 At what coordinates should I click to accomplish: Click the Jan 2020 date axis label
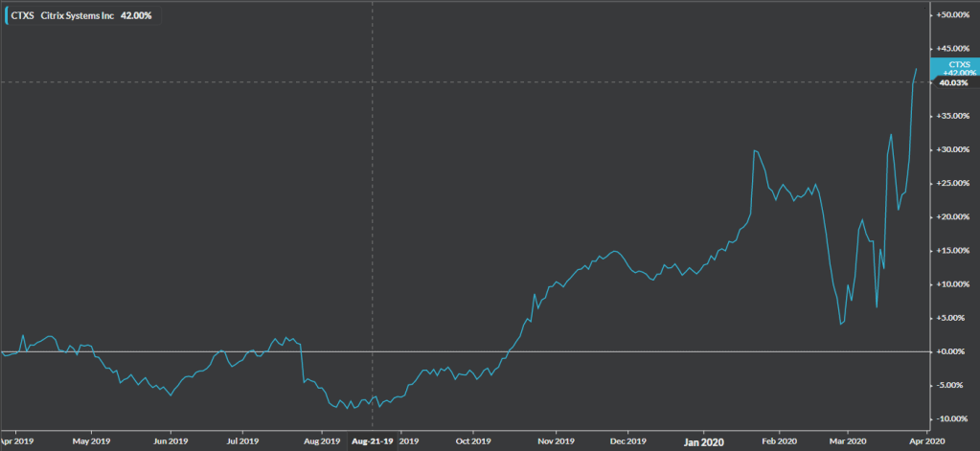(703, 442)
